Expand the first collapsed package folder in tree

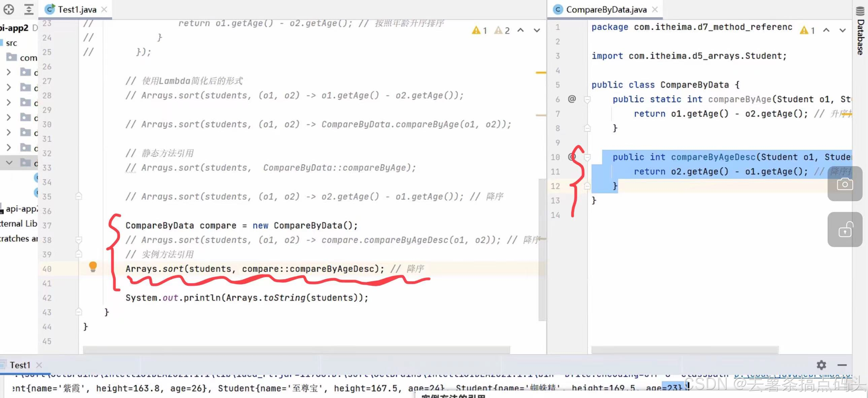(x=9, y=72)
